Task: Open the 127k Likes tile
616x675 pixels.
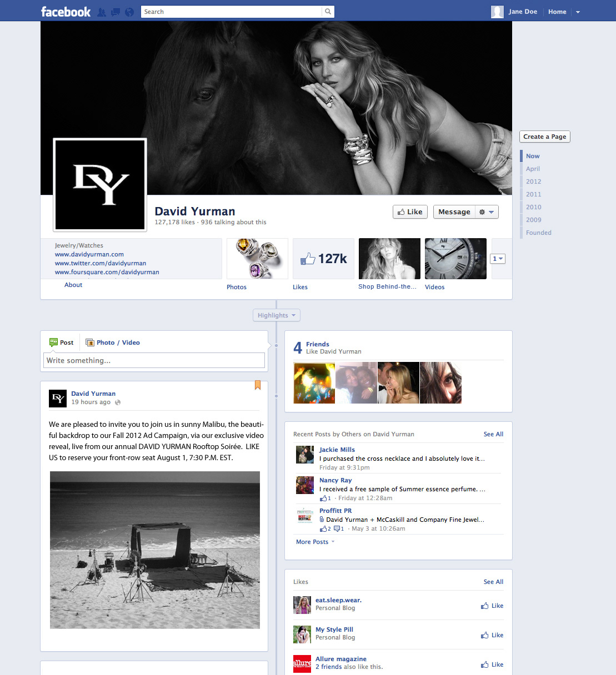Action: (323, 259)
